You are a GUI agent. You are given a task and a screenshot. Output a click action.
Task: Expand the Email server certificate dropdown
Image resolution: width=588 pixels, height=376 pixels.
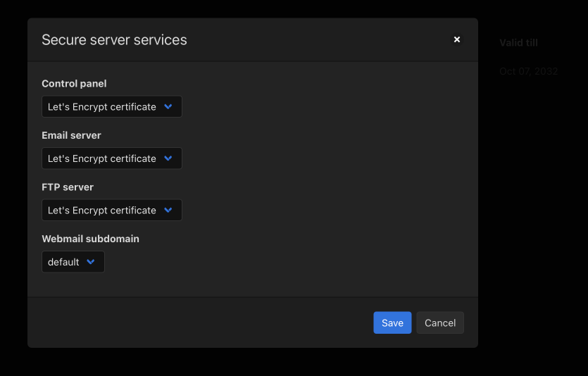111,158
